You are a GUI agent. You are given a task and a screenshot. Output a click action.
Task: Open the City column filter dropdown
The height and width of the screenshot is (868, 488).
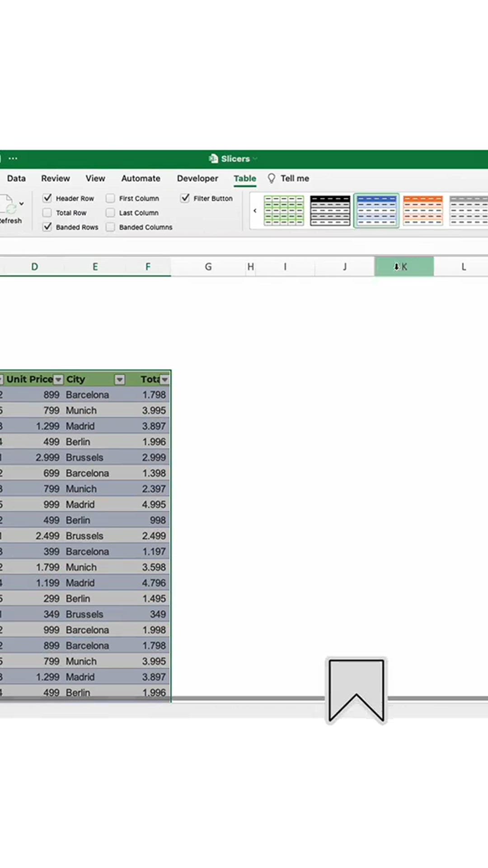click(x=120, y=380)
